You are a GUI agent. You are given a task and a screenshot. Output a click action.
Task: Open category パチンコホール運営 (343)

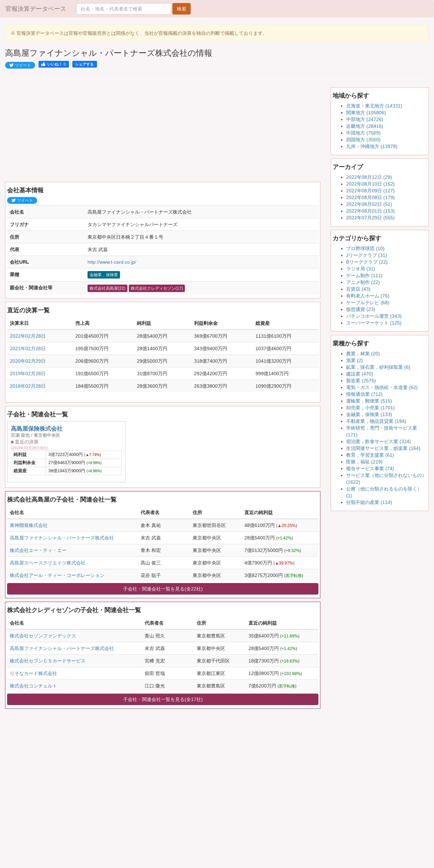point(373,316)
